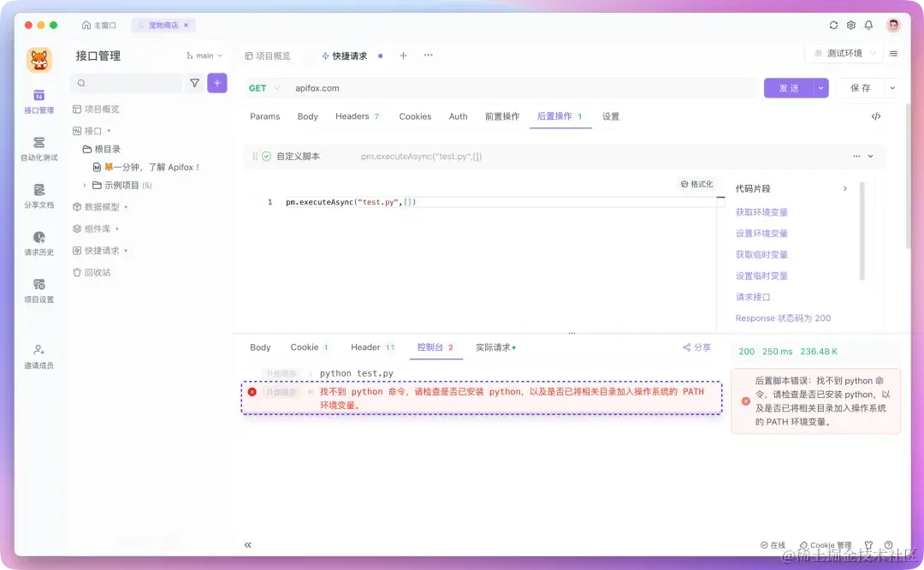Viewport: 924px width, 570px height.
Task: Click the apifox.com URL input field
Action: tap(428, 87)
